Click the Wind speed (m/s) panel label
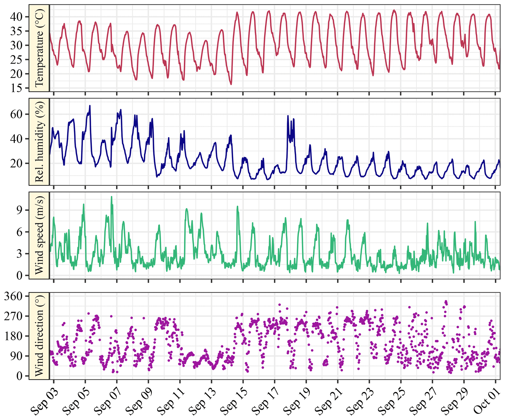The image size is (505, 420). (39, 235)
